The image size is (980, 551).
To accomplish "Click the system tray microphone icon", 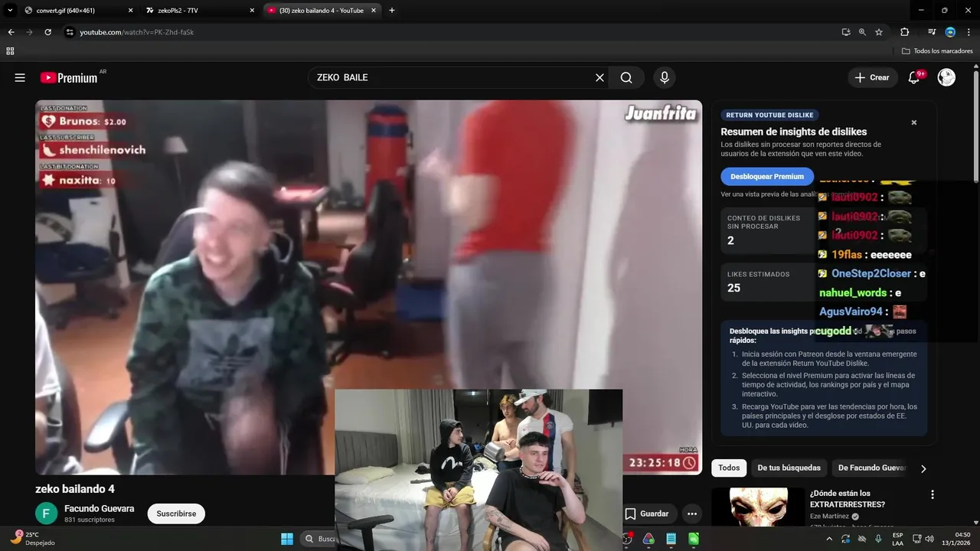I will point(878,539).
